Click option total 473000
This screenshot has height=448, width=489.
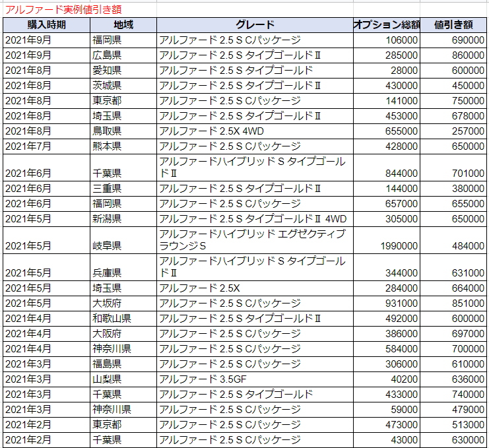387,425
